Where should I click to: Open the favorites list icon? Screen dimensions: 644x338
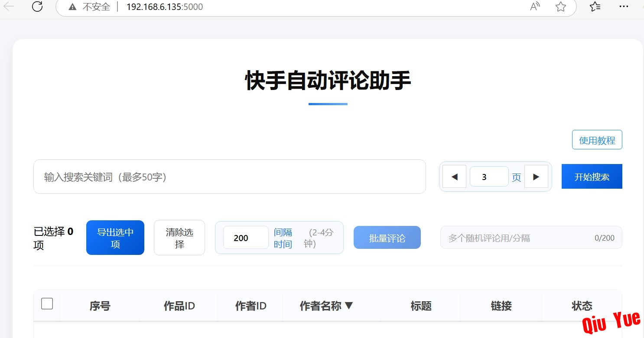(x=595, y=6)
